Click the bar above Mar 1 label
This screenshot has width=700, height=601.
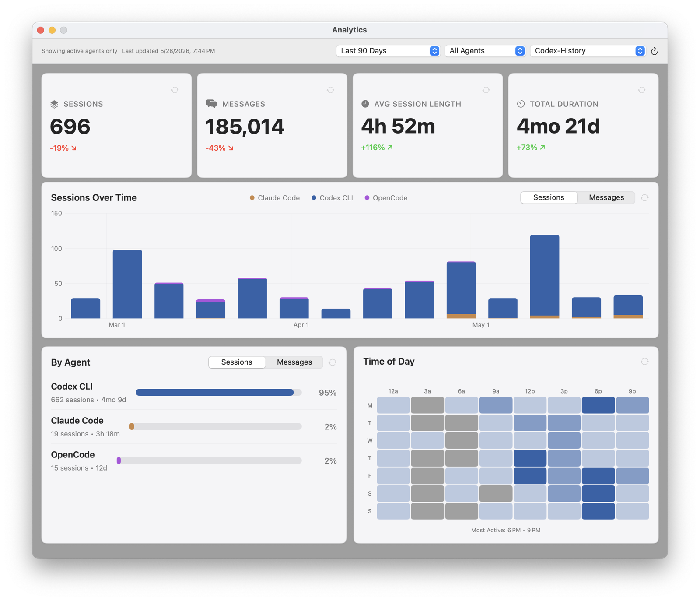(127, 284)
